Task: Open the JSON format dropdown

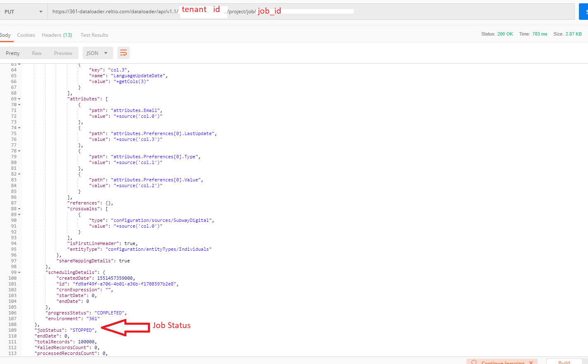Action: (98, 53)
